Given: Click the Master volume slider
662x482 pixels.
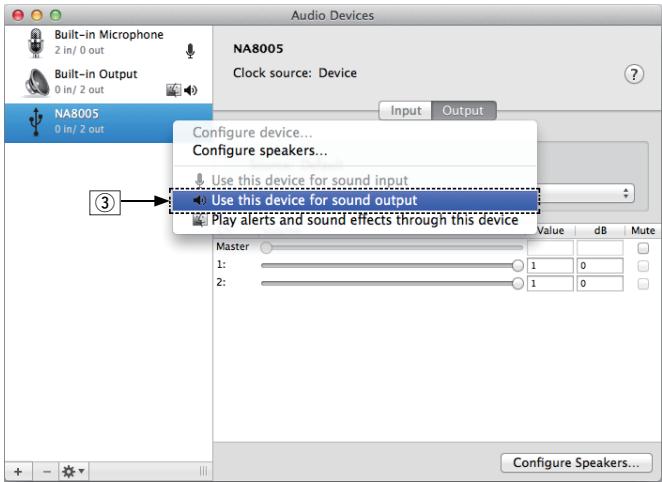Looking at the screenshot, I should pos(392,248).
